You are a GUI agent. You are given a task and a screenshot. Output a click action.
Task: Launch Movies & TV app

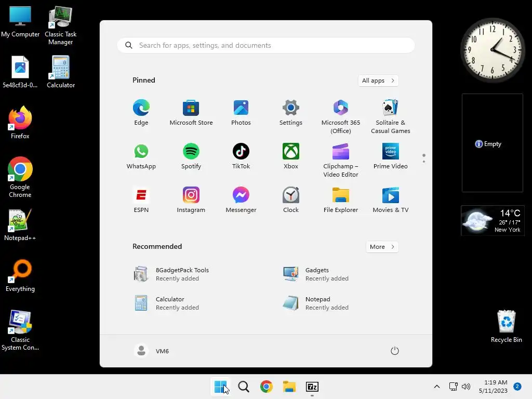coord(391,200)
